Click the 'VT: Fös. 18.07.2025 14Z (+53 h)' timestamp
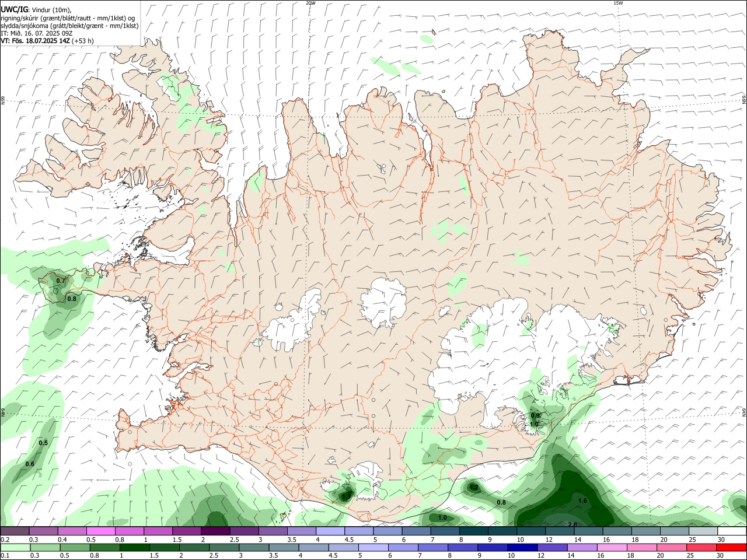Viewport: 747px width, 560px height. pyautogui.click(x=47, y=40)
